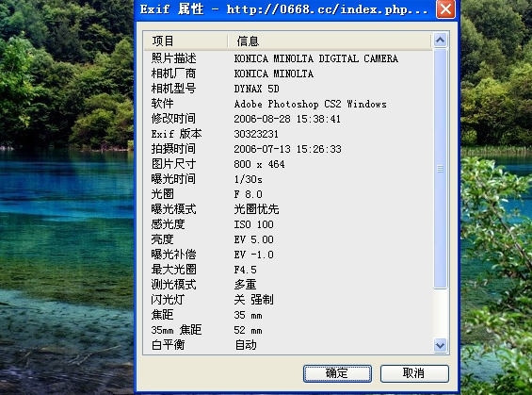Image resolution: width=532 pixels, height=395 pixels.
Task: Select the 光圈 F 8.0 row
Action: pos(288,194)
